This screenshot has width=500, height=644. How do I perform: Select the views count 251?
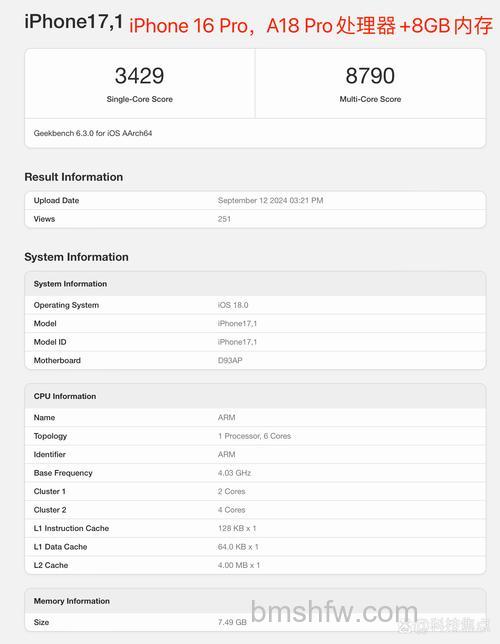click(224, 219)
